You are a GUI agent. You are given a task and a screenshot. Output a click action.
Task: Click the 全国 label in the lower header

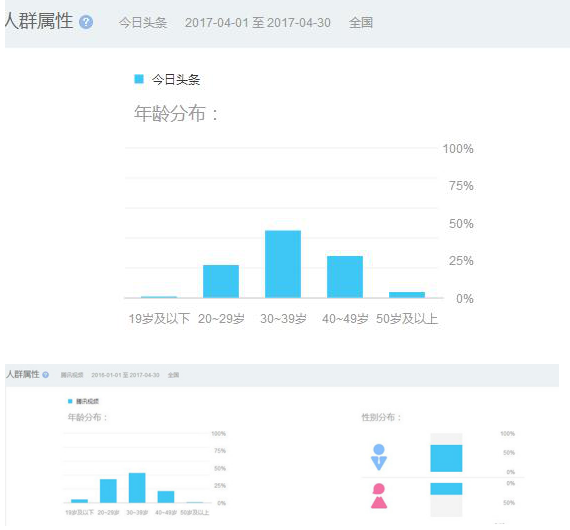coord(173,375)
